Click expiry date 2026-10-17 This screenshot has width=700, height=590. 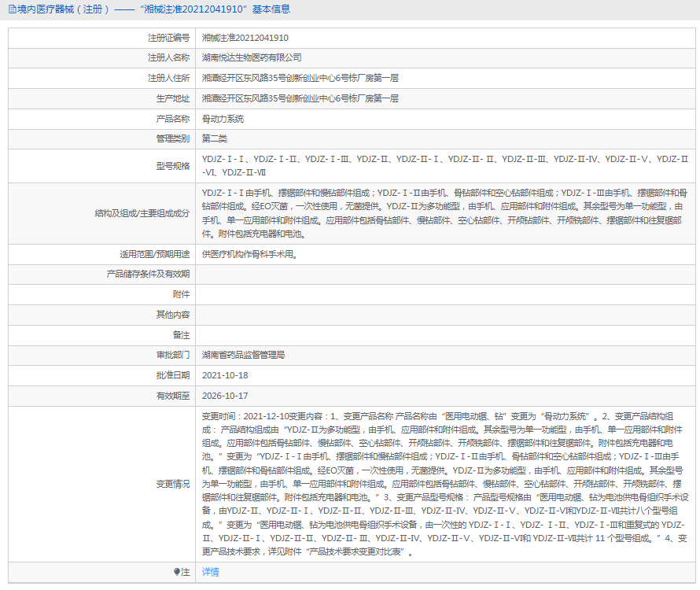click(225, 396)
